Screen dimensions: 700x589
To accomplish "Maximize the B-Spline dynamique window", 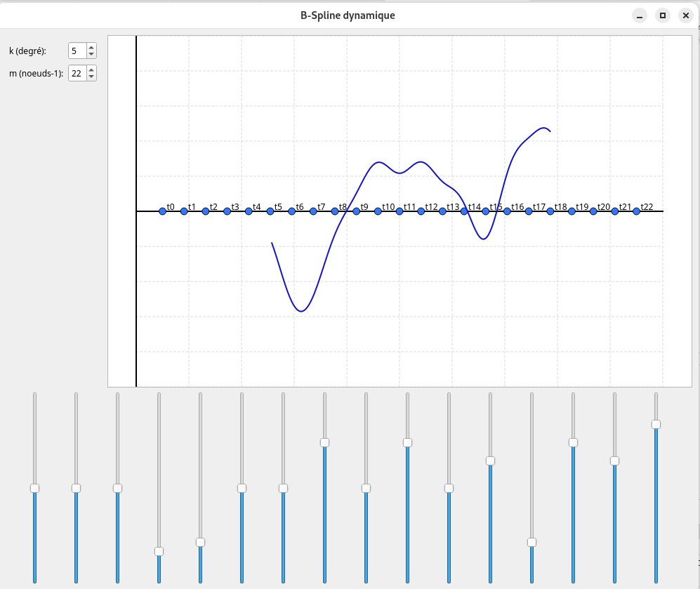I will pos(662,15).
